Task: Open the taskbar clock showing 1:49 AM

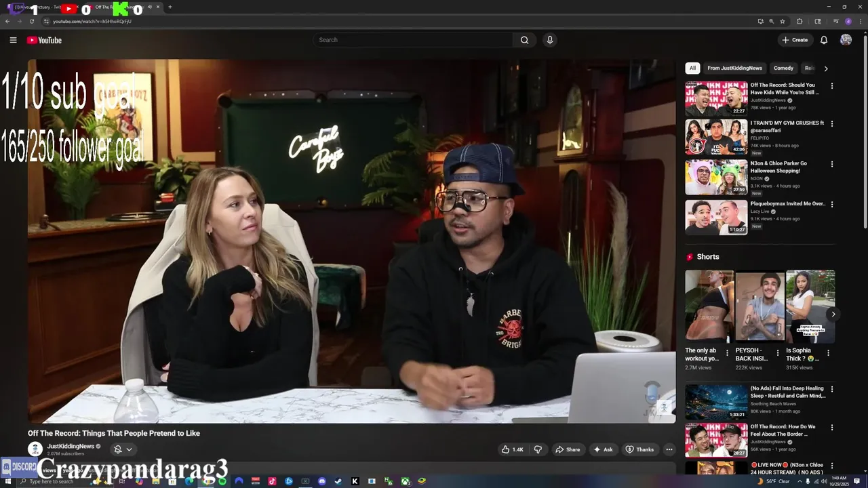Action: click(x=839, y=481)
